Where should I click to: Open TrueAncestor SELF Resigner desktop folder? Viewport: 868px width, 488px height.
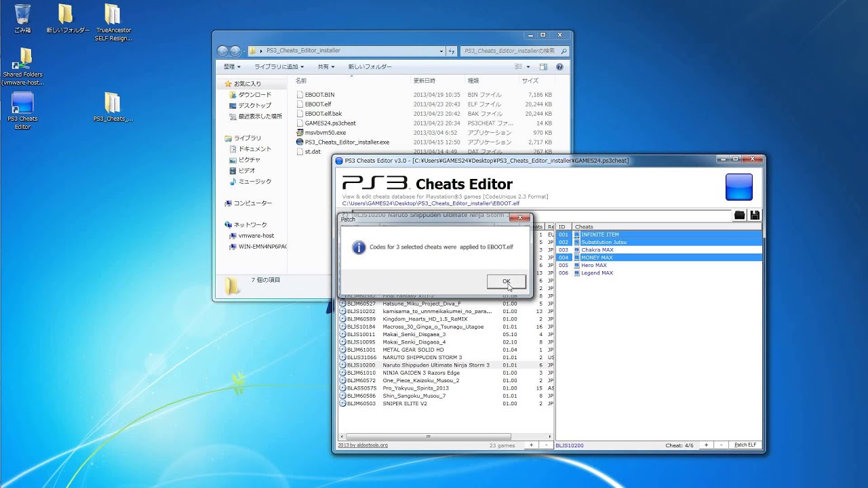pos(113,22)
